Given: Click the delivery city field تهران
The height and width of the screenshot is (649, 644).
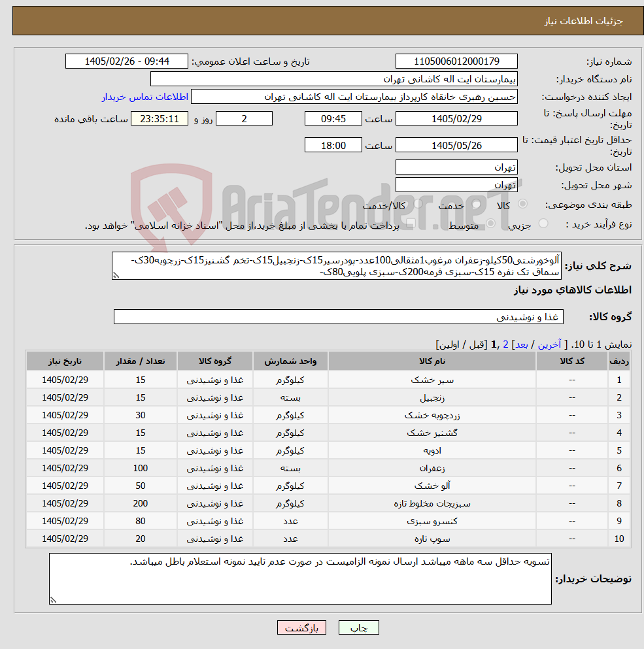Looking at the screenshot, I should click(456, 184).
